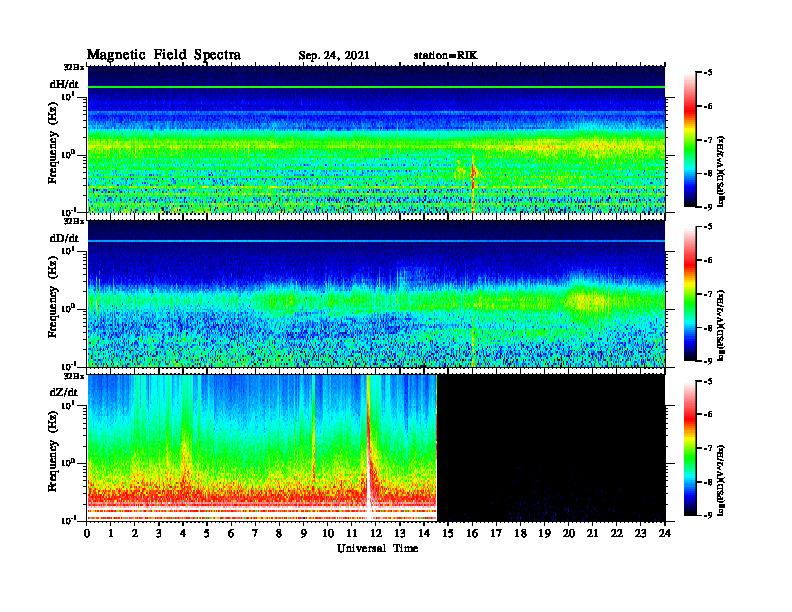This screenshot has width=792, height=612.
Task: Click the bright green horizontal line in dH/dt spectrogram
Action: click(x=376, y=87)
